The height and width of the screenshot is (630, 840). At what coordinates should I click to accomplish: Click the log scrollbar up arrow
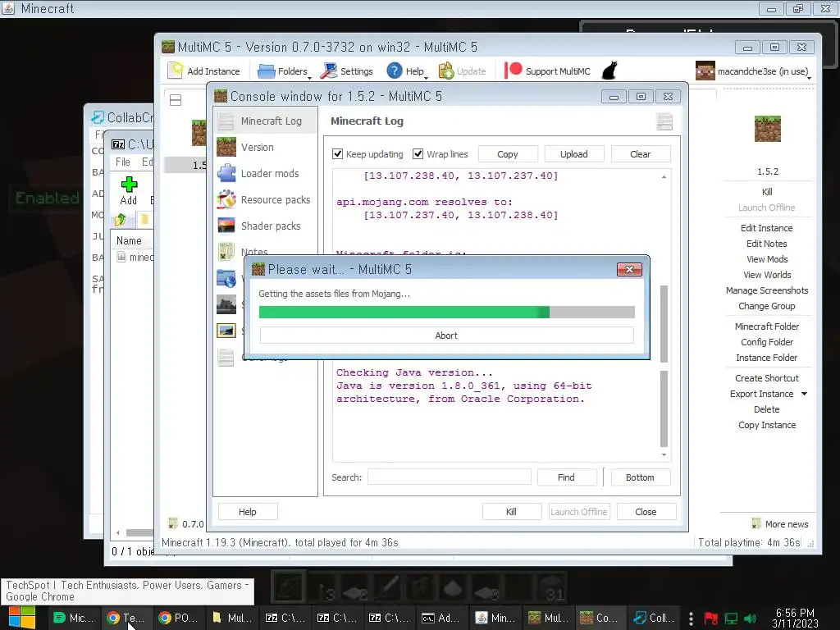[664, 176]
